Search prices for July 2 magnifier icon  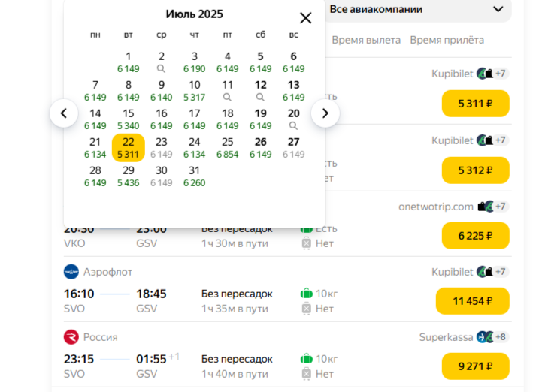tap(161, 69)
